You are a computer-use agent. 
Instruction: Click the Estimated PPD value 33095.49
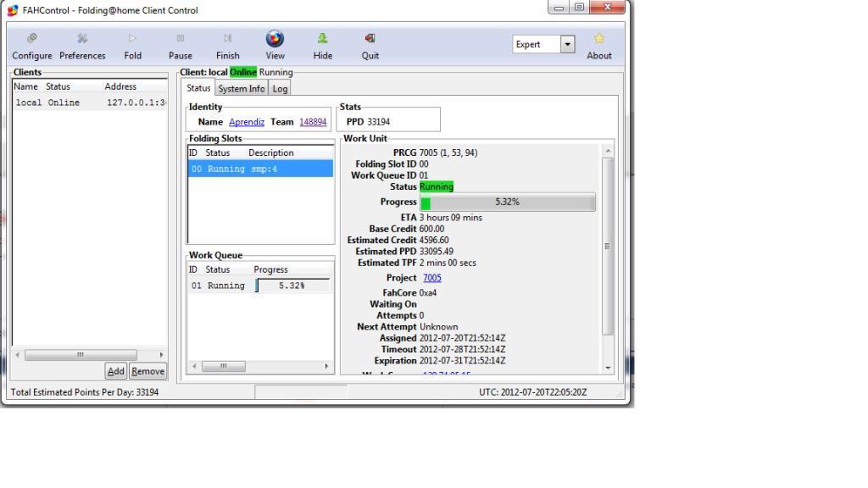tap(437, 251)
